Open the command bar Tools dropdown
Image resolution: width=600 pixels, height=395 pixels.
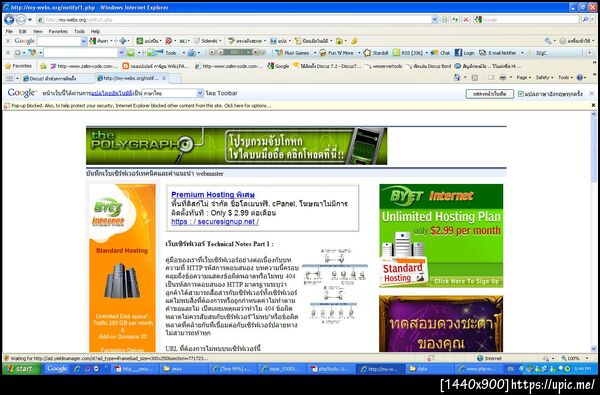click(565, 78)
